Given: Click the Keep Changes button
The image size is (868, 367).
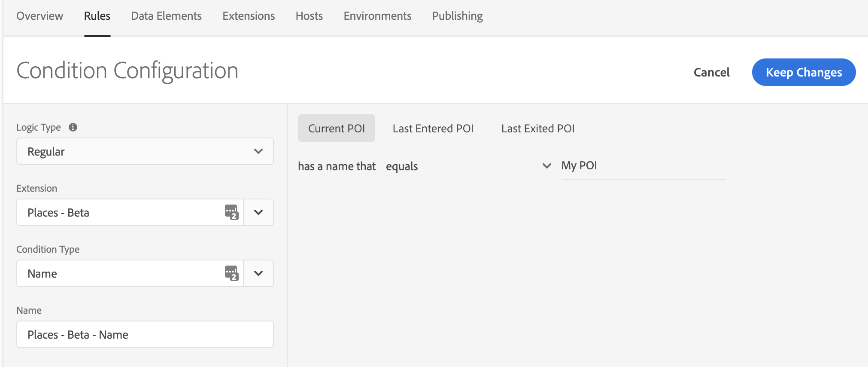Looking at the screenshot, I should pyautogui.click(x=804, y=72).
